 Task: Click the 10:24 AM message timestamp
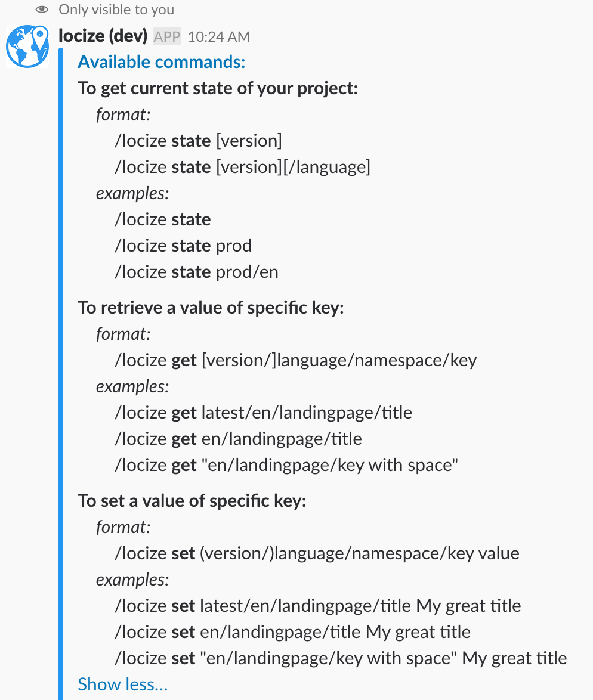(218, 37)
